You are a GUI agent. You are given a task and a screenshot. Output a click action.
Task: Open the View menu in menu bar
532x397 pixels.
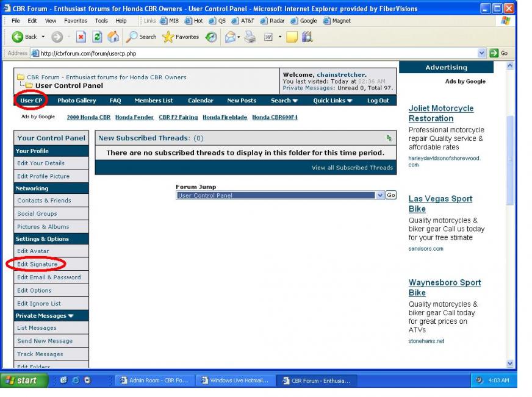pos(51,21)
